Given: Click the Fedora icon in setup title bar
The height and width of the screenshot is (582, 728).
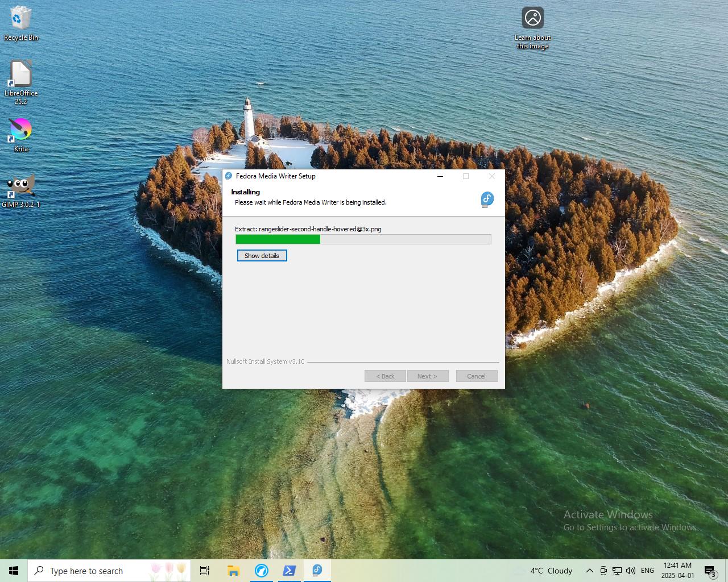Looking at the screenshot, I should 229,176.
